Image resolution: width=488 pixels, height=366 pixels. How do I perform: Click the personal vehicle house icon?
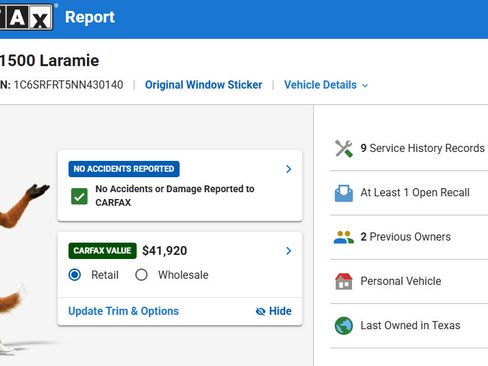click(344, 281)
